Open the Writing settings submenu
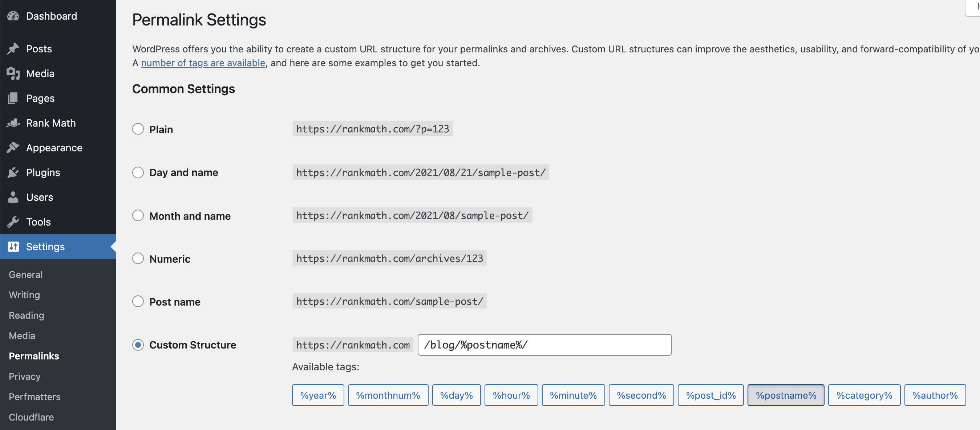Image resolution: width=980 pixels, height=430 pixels. (x=24, y=294)
